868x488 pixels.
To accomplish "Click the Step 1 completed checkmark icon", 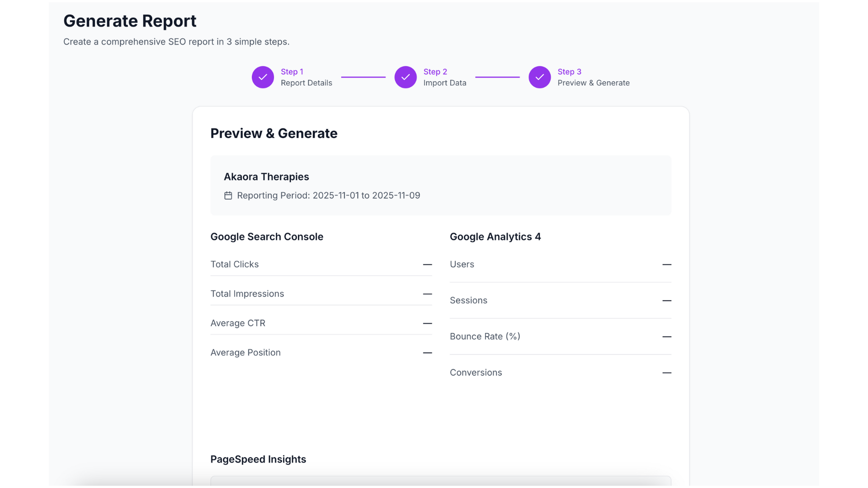I will point(263,77).
